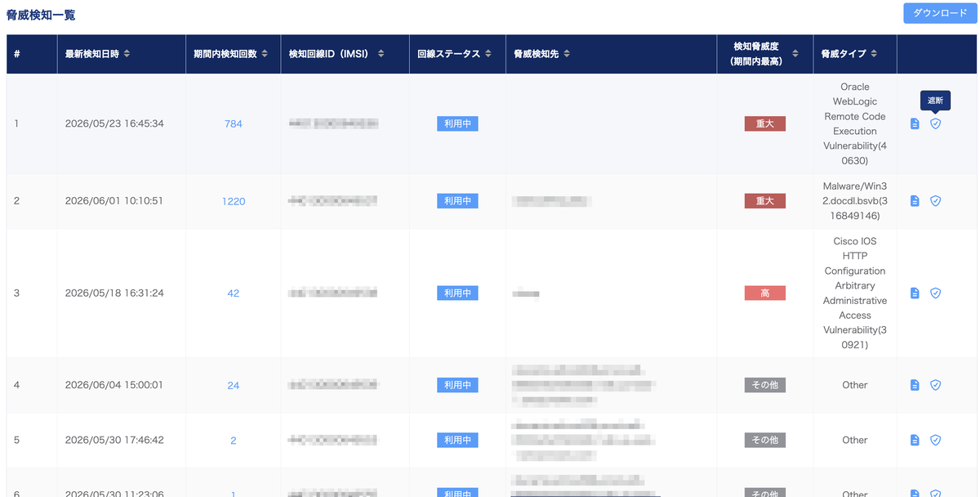The height and width of the screenshot is (497, 980).
Task: Open the 784 detection count link
Action: coord(234,124)
